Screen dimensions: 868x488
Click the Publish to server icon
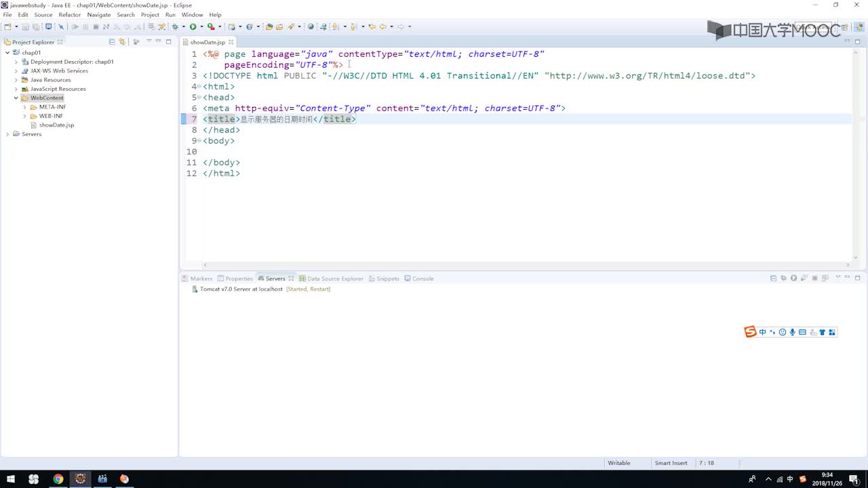pos(825,278)
